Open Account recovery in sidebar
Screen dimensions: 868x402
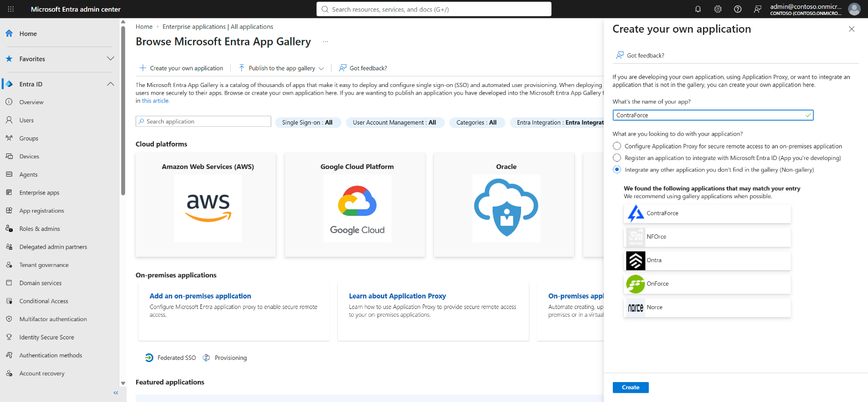[42, 373]
